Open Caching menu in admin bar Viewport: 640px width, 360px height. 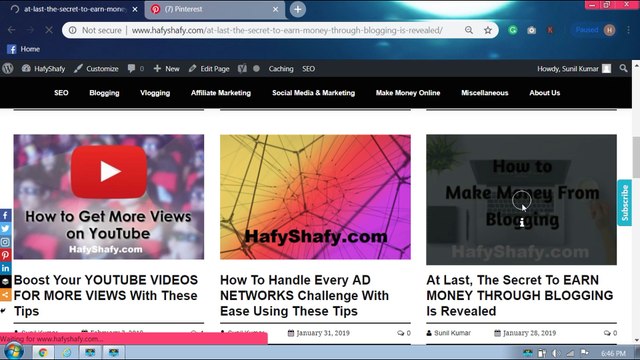(281, 69)
